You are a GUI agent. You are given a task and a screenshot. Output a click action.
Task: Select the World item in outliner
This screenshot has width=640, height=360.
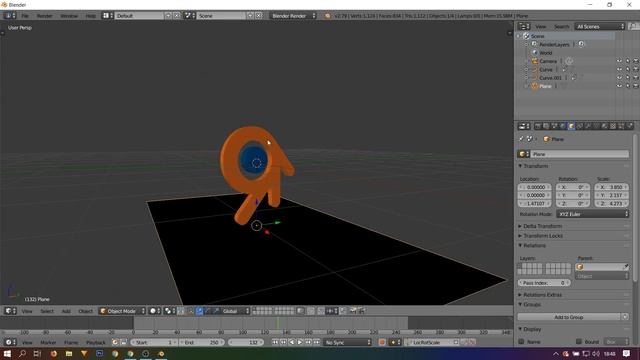(546, 53)
